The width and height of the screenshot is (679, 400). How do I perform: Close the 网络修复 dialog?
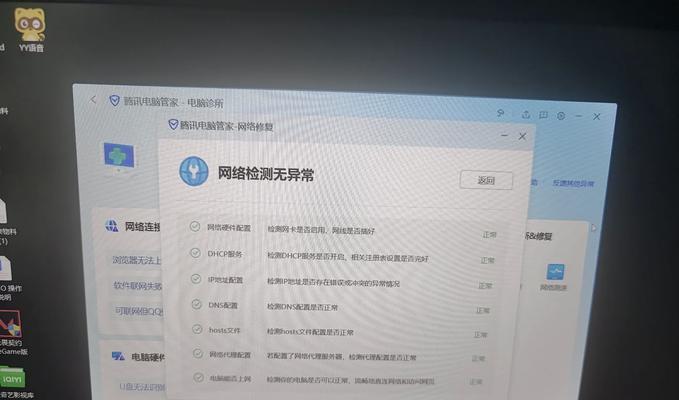[x=523, y=136]
